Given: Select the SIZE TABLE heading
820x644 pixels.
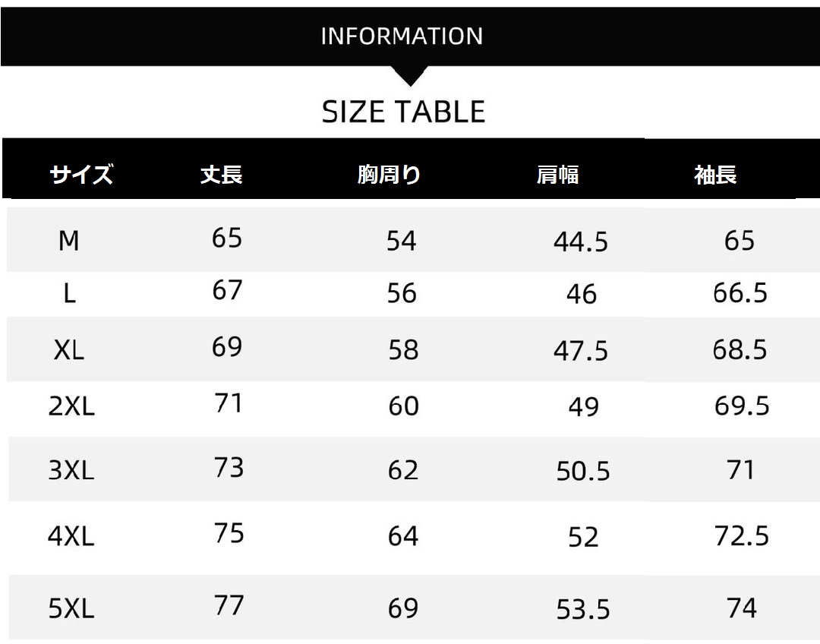Looking at the screenshot, I should [x=403, y=112].
